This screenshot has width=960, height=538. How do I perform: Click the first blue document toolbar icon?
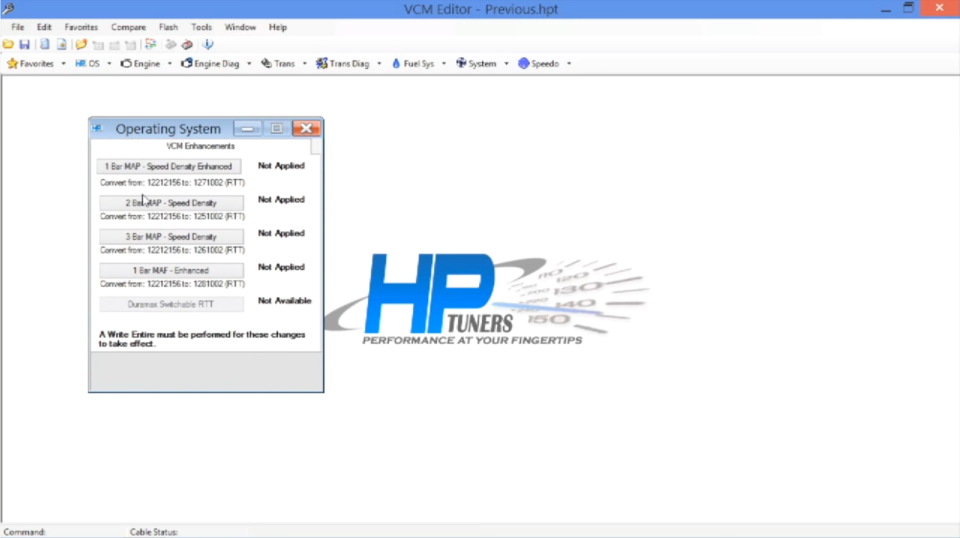(45, 44)
